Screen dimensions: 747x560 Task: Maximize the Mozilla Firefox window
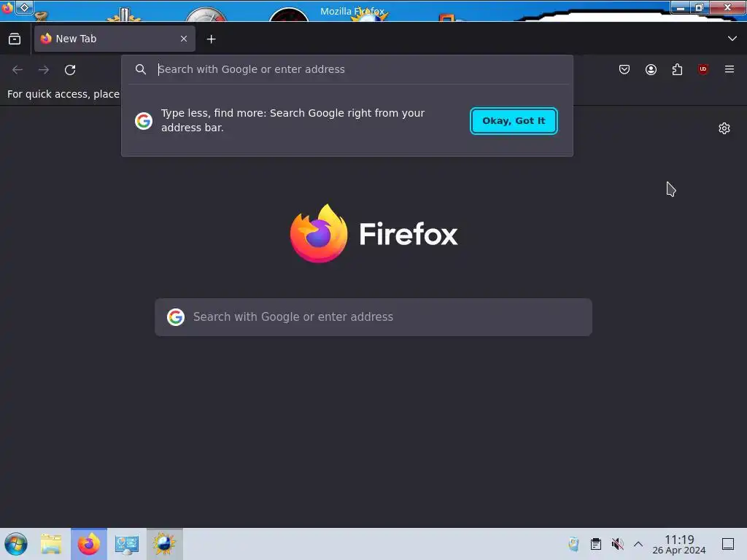[700, 7]
